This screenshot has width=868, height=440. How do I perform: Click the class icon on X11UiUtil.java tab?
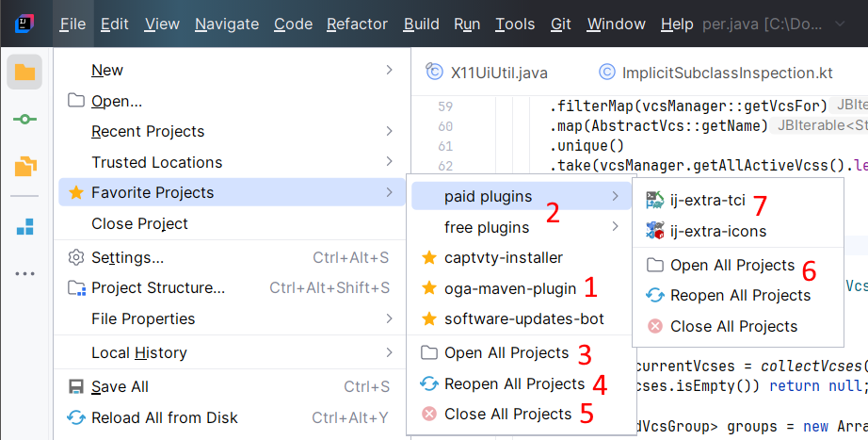click(434, 72)
